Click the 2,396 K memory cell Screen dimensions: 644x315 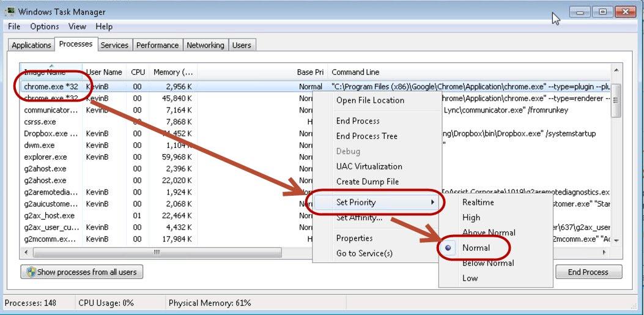(x=179, y=168)
